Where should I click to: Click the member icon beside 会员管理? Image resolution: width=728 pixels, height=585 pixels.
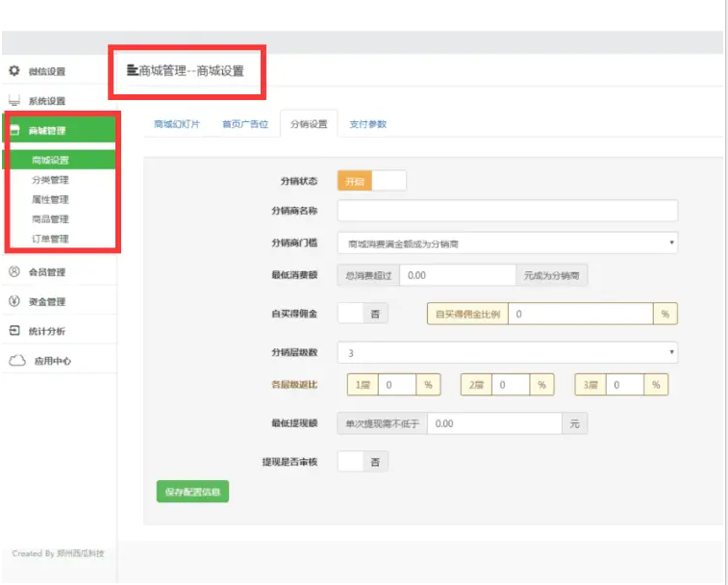(14, 272)
